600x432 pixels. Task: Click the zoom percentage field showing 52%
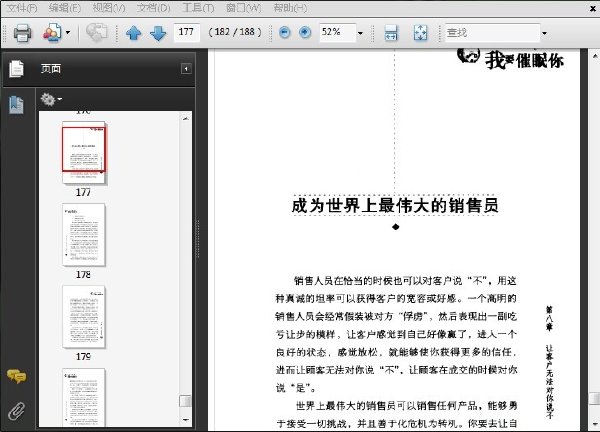[x=338, y=32]
